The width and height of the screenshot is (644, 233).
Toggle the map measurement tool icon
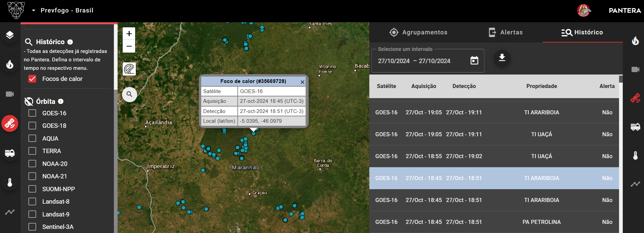coord(129,69)
